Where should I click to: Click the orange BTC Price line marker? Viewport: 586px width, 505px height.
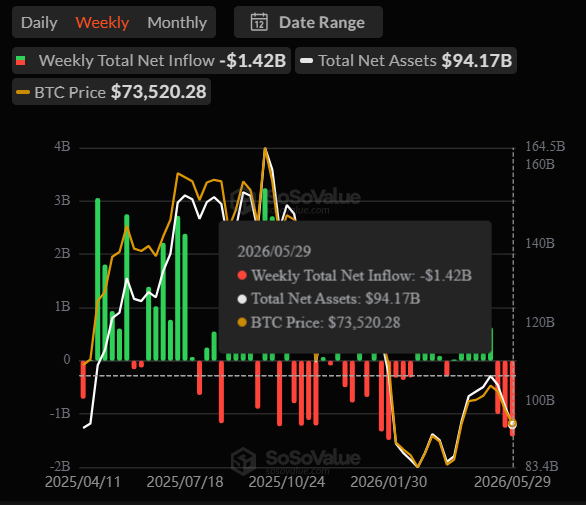click(23, 92)
